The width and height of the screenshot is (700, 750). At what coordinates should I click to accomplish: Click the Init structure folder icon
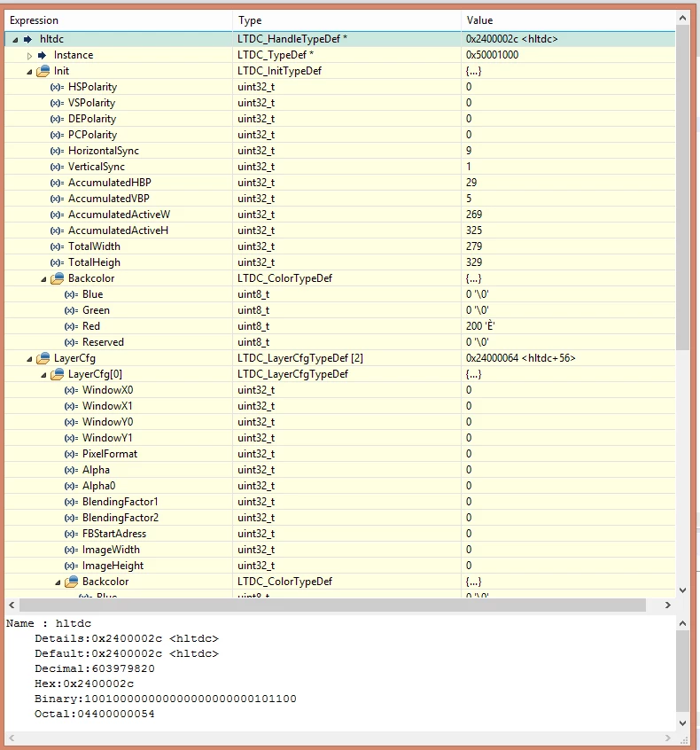[x=43, y=71]
